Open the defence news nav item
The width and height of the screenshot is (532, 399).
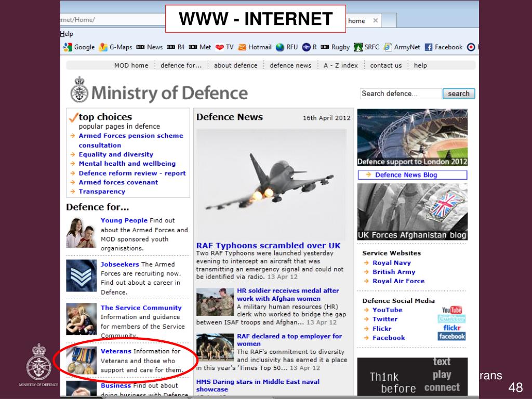pyautogui.click(x=290, y=65)
